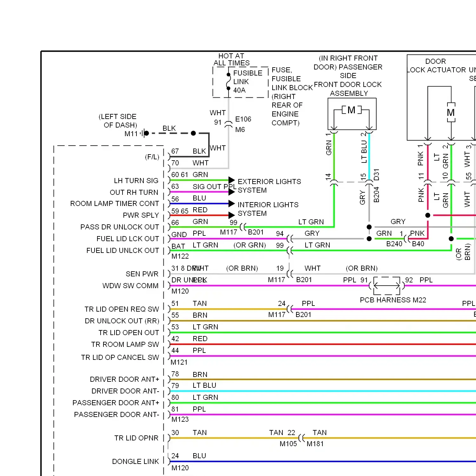Select the FUSIBLE LINK 40A text
The width and height of the screenshot is (476, 476).
[x=248, y=82]
